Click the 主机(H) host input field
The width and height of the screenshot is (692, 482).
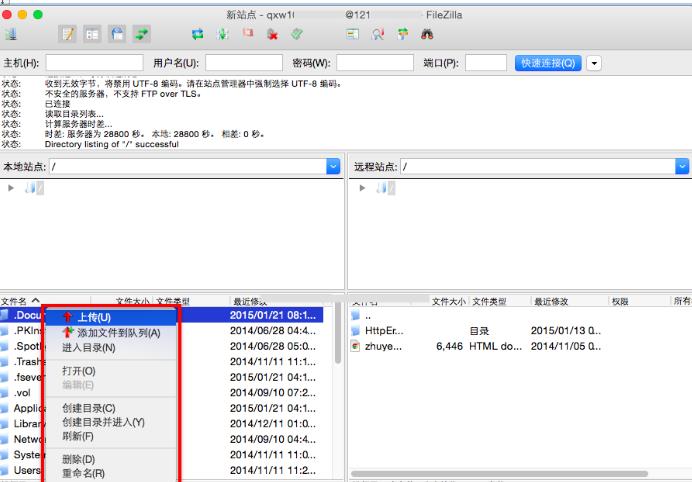pyautogui.click(x=94, y=63)
